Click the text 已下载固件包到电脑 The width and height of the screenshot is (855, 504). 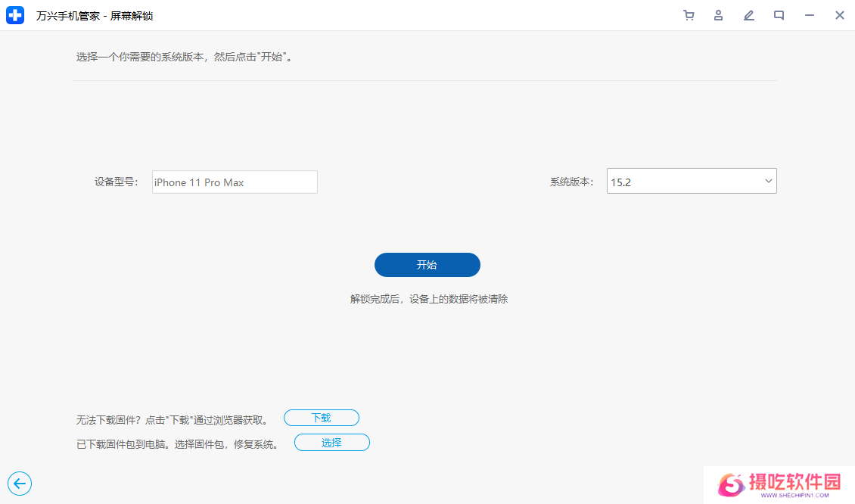click(x=121, y=444)
